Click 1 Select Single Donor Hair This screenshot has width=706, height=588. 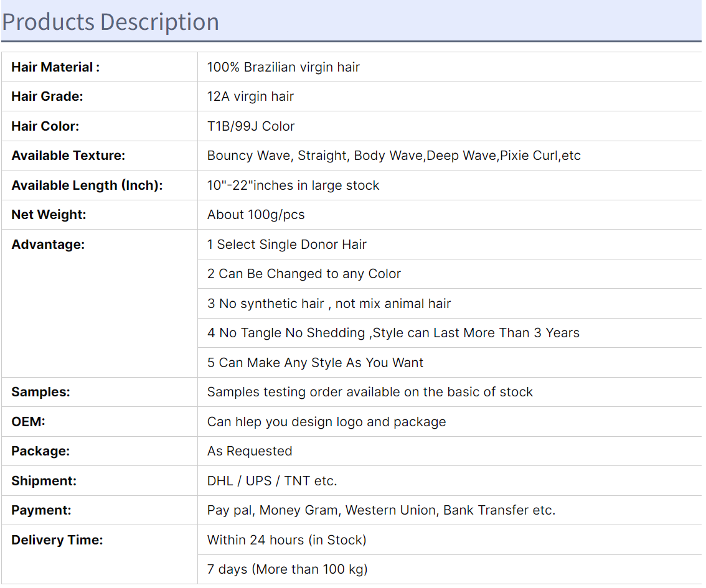coord(287,245)
